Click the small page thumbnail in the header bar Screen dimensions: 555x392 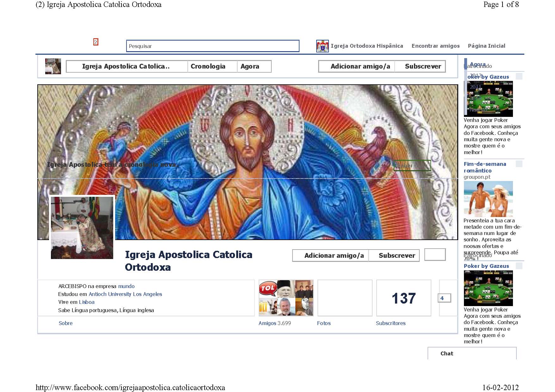point(53,66)
